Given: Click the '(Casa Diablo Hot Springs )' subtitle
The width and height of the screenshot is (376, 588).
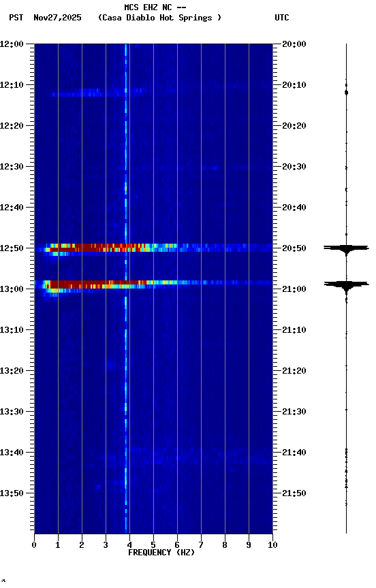Looking at the screenshot, I should (x=159, y=18).
